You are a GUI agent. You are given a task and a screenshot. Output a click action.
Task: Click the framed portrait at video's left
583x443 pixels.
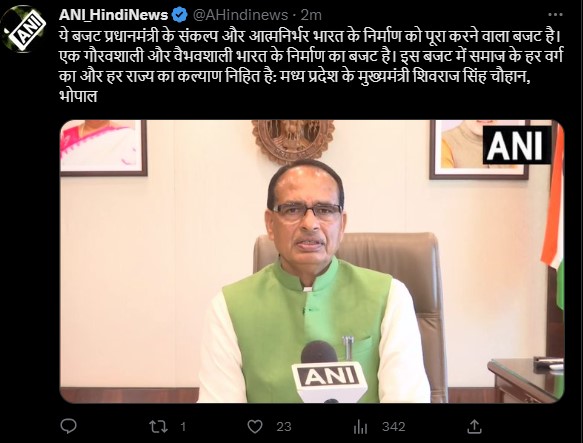[104, 148]
